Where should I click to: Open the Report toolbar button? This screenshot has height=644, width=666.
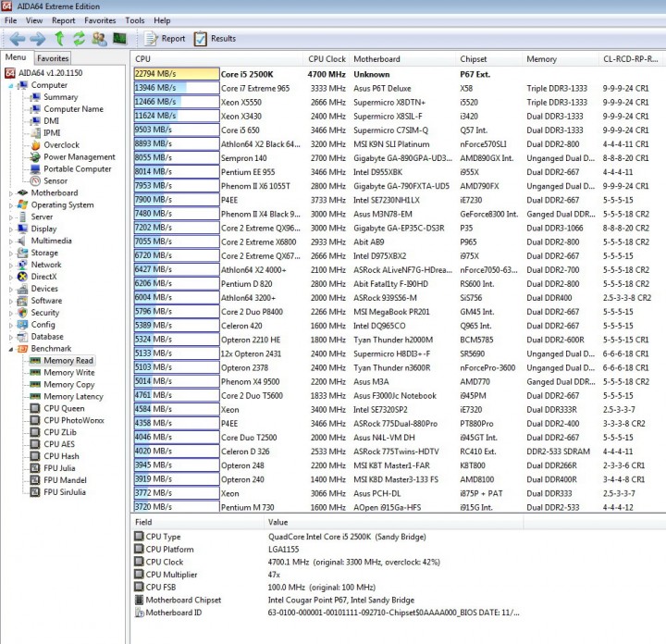click(165, 39)
